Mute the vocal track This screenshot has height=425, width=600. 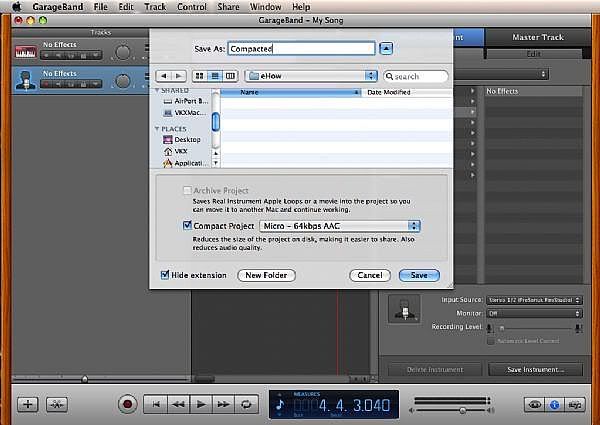pyautogui.click(x=59, y=84)
